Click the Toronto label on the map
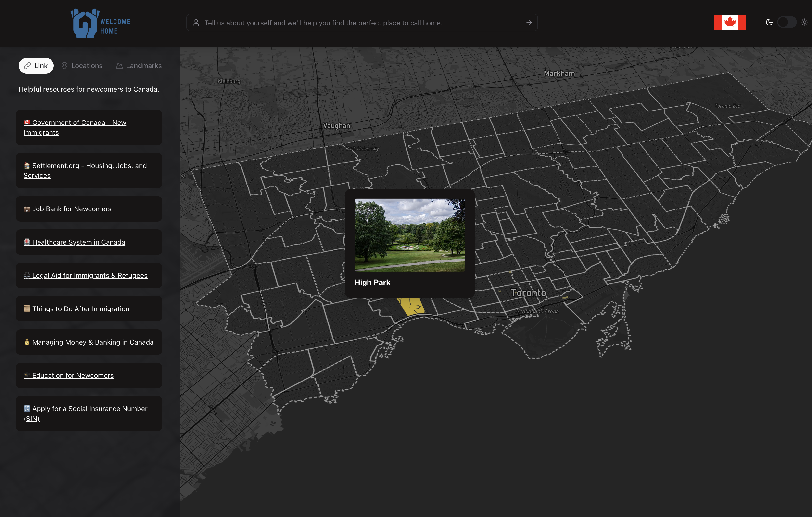 point(528,293)
